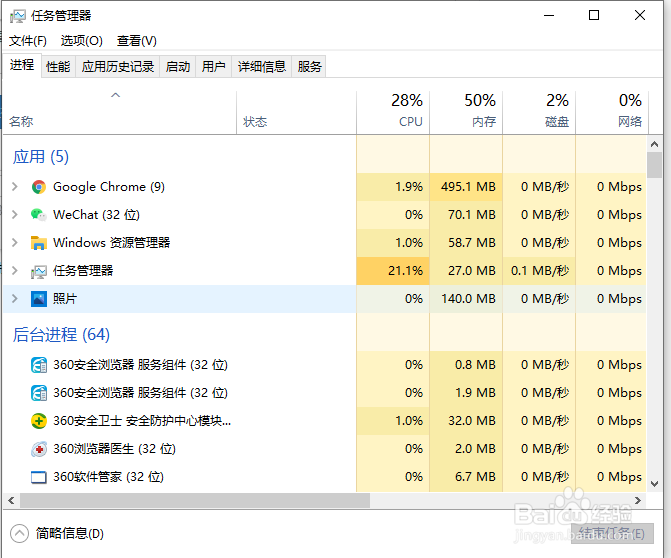The width and height of the screenshot is (671, 558).
Task: Open the 查看(V) menu
Action: 137,41
